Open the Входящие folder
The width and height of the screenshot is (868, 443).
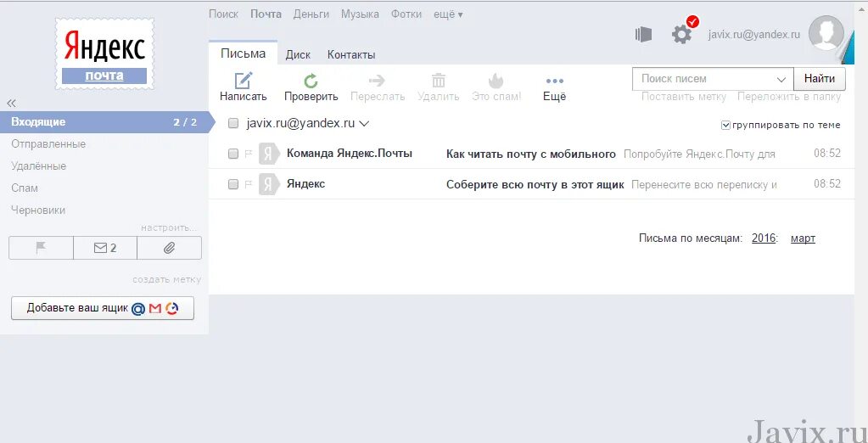tap(104, 122)
